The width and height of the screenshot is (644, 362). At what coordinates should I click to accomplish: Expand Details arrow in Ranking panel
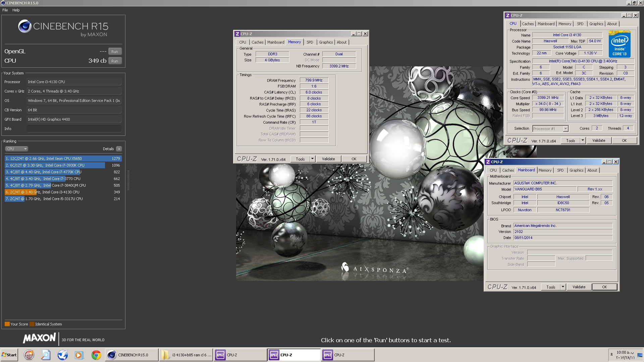(119, 149)
